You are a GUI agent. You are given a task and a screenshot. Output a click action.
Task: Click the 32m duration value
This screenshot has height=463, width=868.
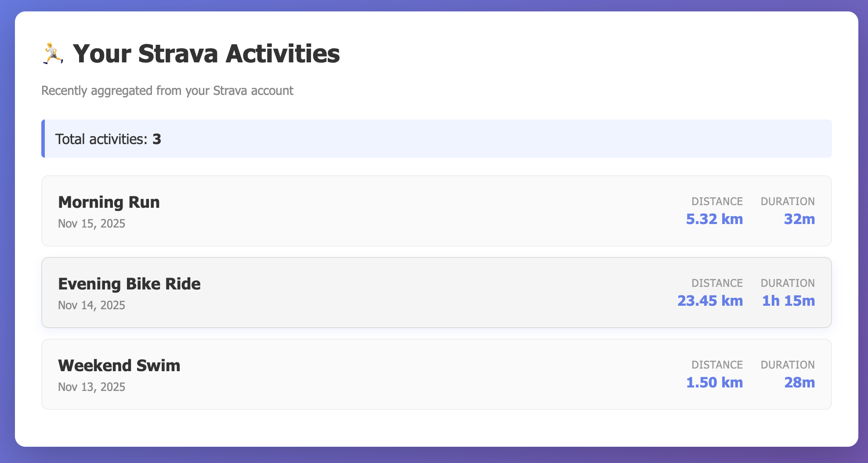pyautogui.click(x=799, y=219)
